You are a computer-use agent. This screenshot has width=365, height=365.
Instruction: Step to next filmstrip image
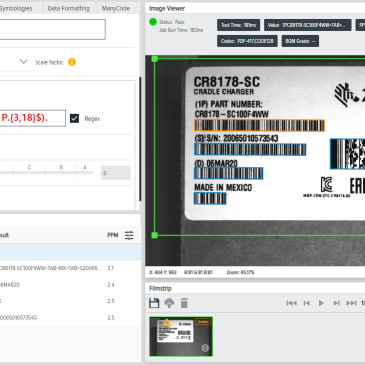[336, 303]
